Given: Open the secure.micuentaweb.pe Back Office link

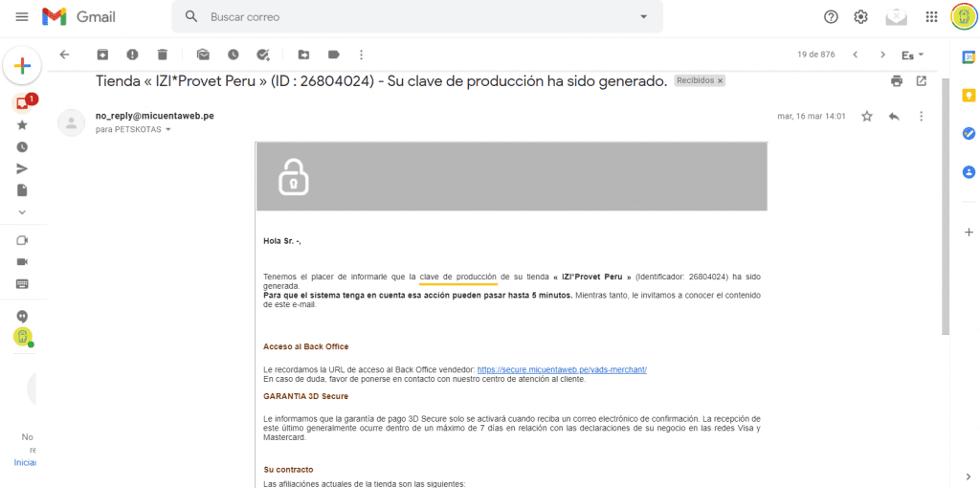Looking at the screenshot, I should [562, 370].
